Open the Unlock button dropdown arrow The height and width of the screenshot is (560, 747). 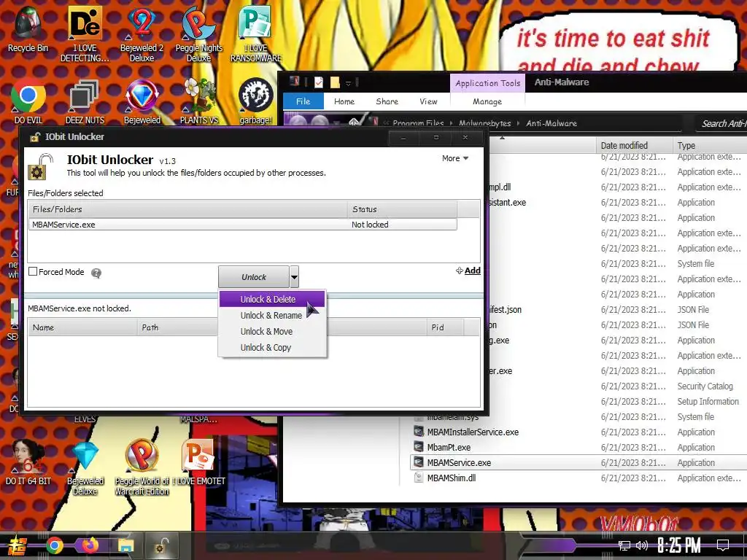(x=295, y=276)
